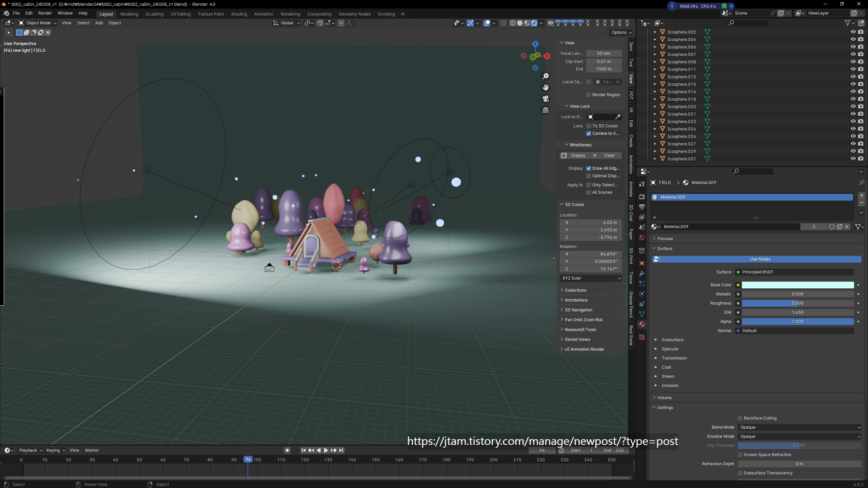Enable the Render Region checkbox
Viewport: 868px width, 488px height.
click(x=589, y=95)
